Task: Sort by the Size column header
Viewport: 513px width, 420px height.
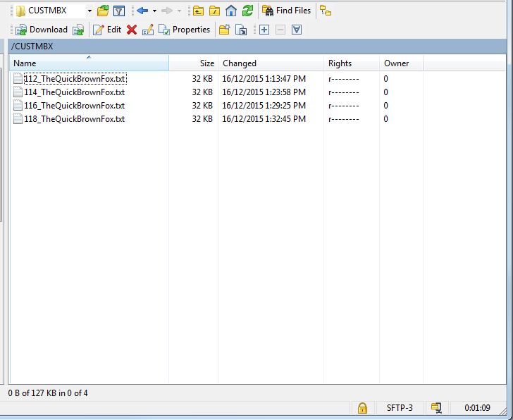Action: click(x=193, y=63)
